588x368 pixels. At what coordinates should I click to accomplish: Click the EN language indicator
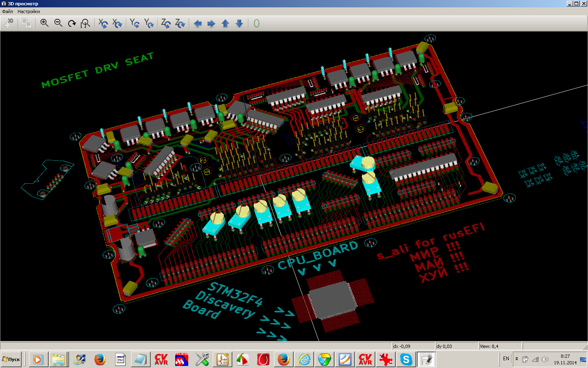pyautogui.click(x=506, y=359)
